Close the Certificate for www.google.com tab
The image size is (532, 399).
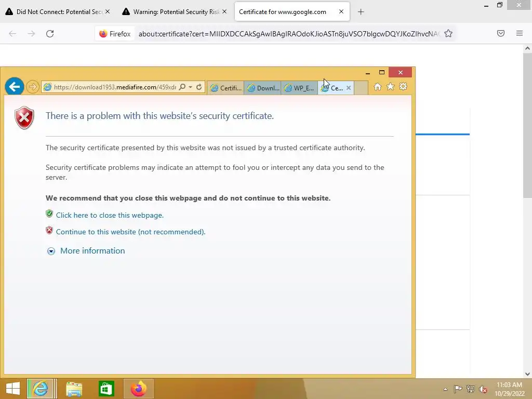(x=341, y=11)
